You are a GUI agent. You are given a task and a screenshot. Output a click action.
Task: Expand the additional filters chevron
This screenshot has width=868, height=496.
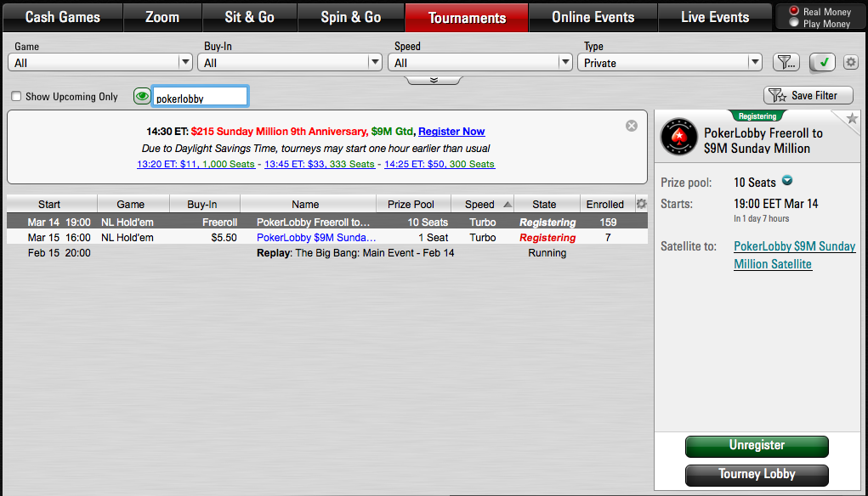click(x=434, y=80)
